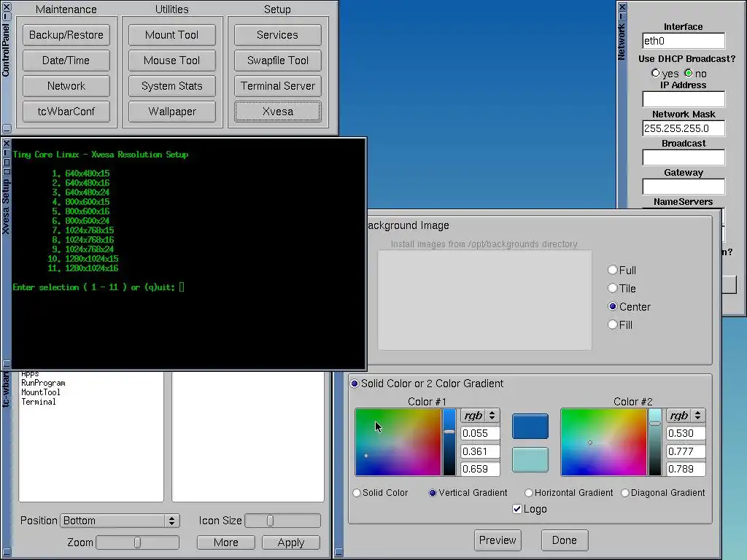Open the Color #1 rgb mode dropdown
Viewport: 747px width, 560px height.
480,416
